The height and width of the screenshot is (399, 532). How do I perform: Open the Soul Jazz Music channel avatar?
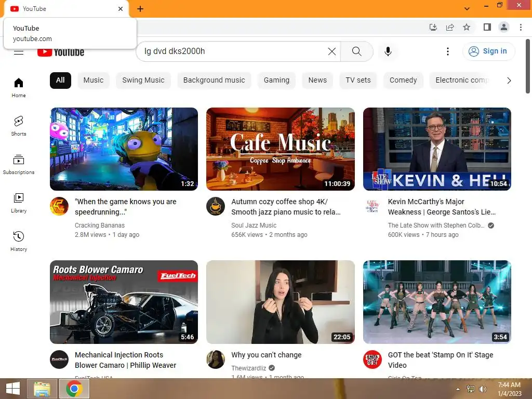pos(216,206)
